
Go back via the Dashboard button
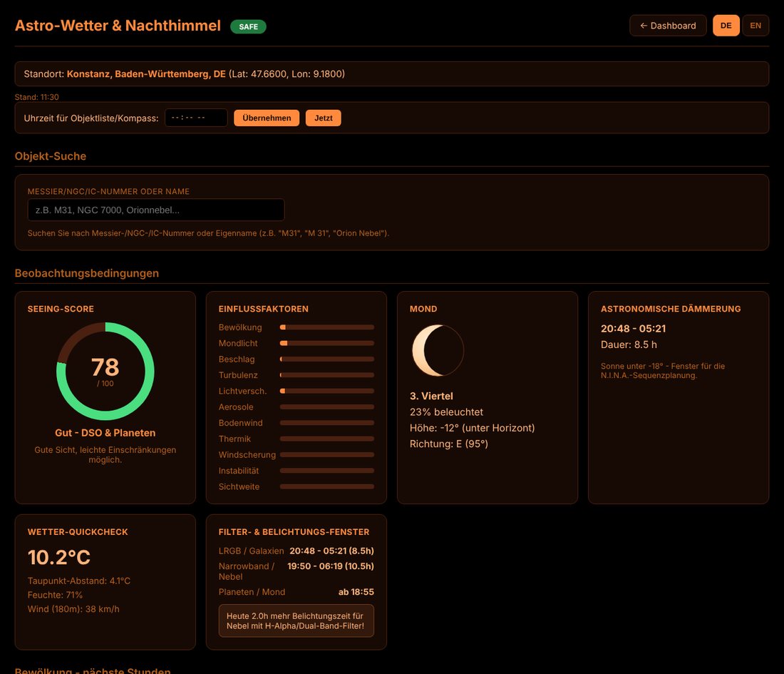pyautogui.click(x=668, y=26)
